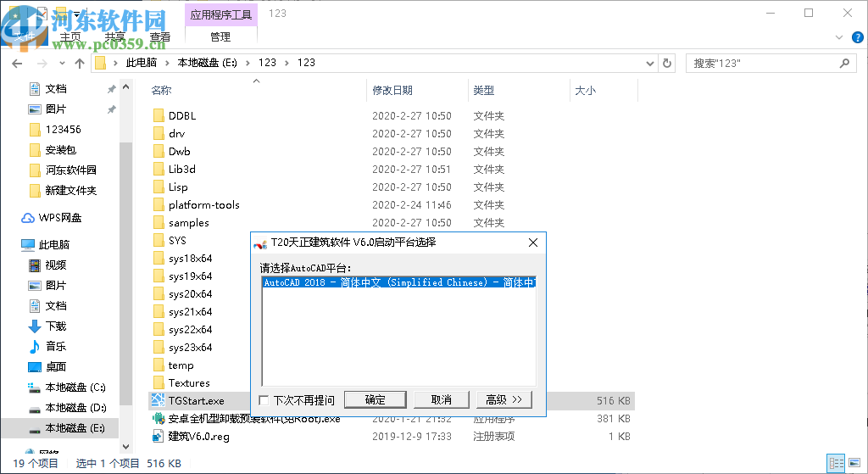Go up one folder level arrow
This screenshot has width=868, height=474.
(80, 63)
